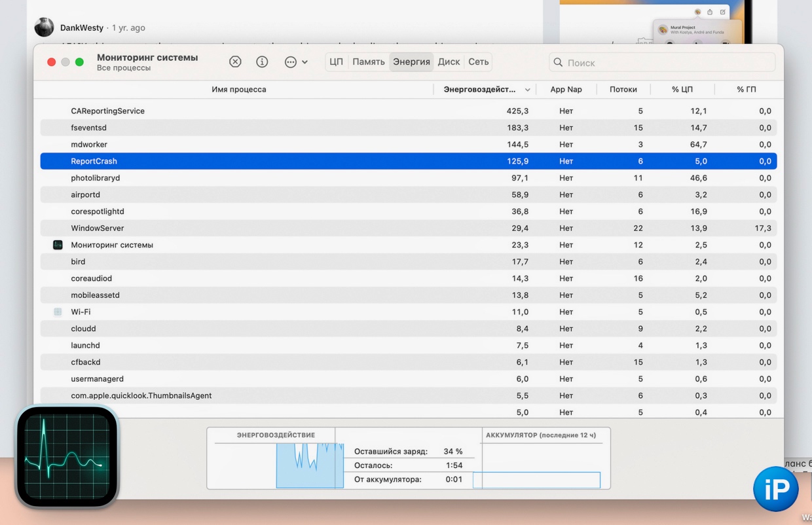Viewport: 812px width, 525px height.
Task: Click the ellipsis more-actions toolbar icon
Action: [x=290, y=62]
